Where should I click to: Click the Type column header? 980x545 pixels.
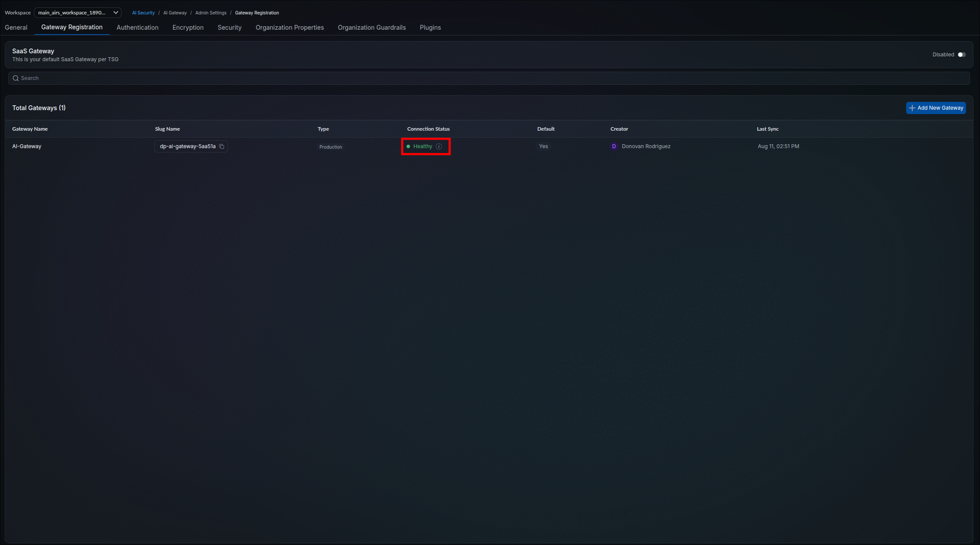point(324,129)
